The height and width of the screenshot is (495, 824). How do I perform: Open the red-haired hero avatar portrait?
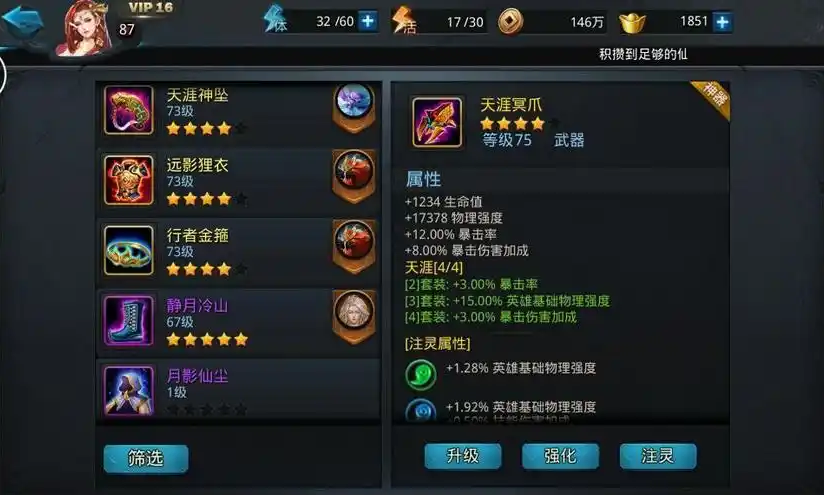(x=84, y=27)
